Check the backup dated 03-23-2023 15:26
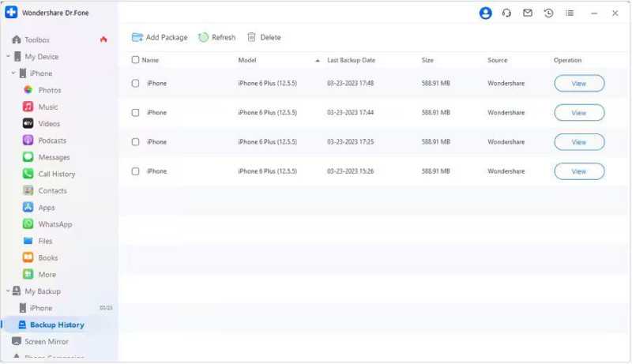 pos(135,171)
